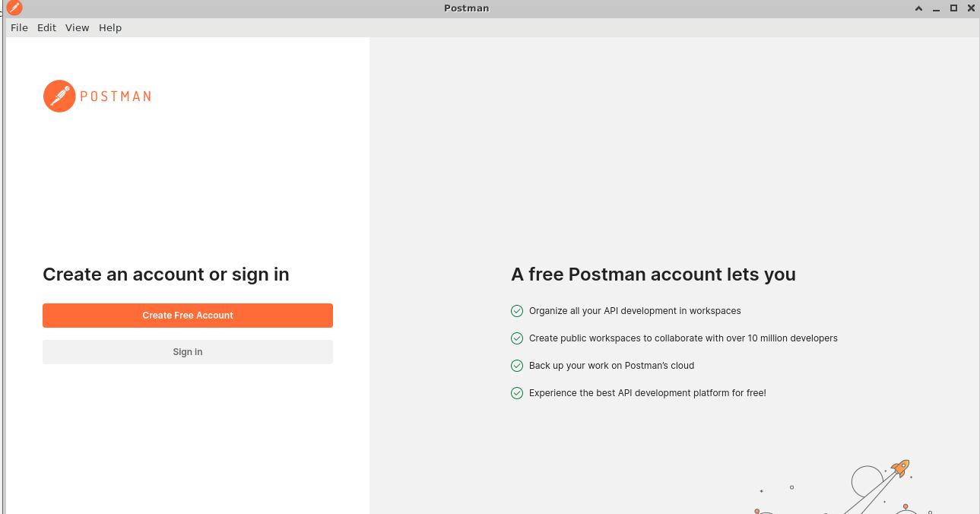Open the Help menu
This screenshot has height=514, width=980.
tap(110, 27)
